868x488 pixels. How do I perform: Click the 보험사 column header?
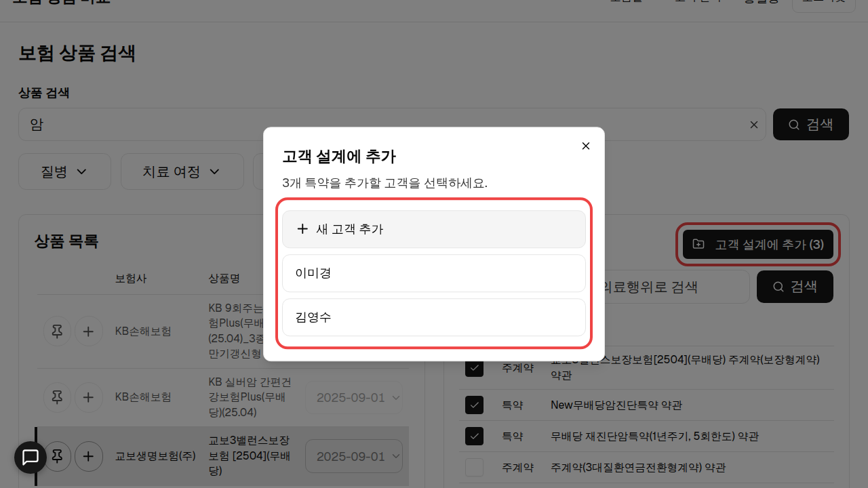point(131,279)
